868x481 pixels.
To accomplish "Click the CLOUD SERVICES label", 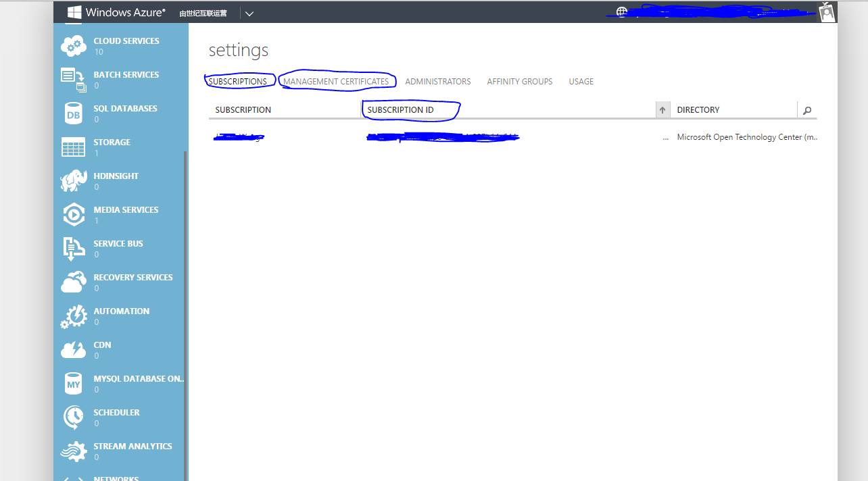I will (x=126, y=41).
